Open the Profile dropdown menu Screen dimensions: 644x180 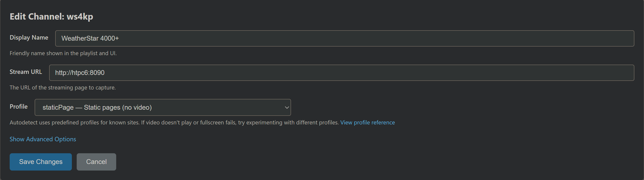[x=162, y=107]
